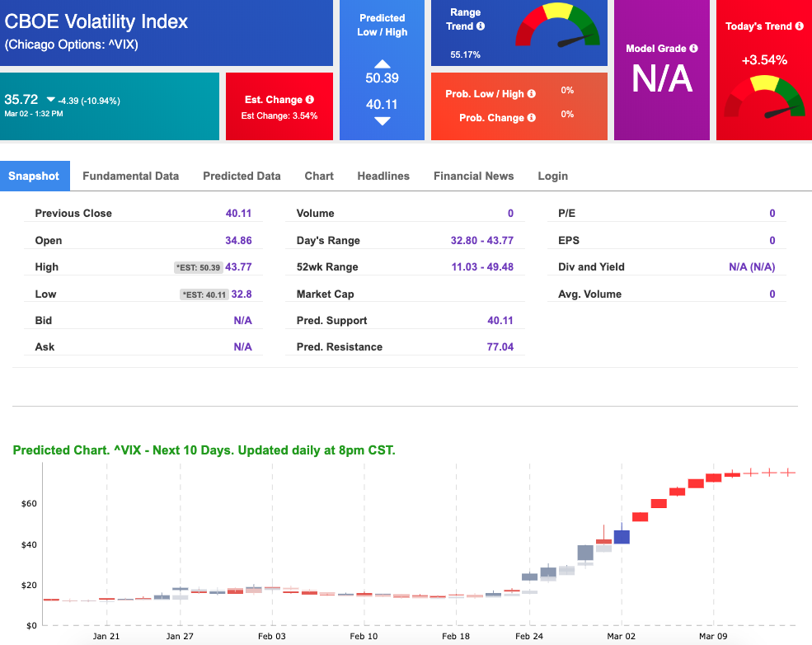The height and width of the screenshot is (645, 812).
Task: Click the Prob. Change 0% value
Action: (567, 114)
